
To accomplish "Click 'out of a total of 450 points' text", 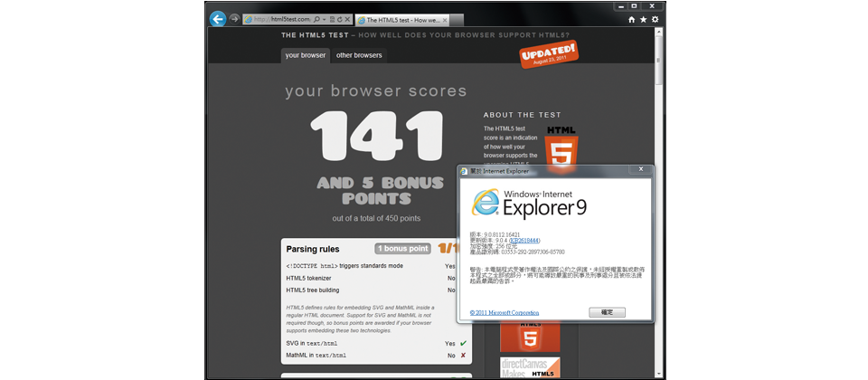I will pyautogui.click(x=376, y=218).
